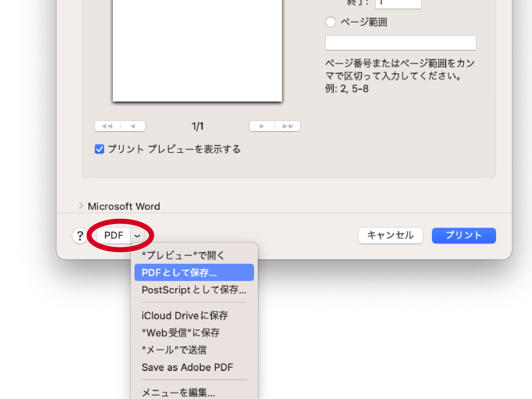Cancel printing with キャンセル button

coord(390,235)
